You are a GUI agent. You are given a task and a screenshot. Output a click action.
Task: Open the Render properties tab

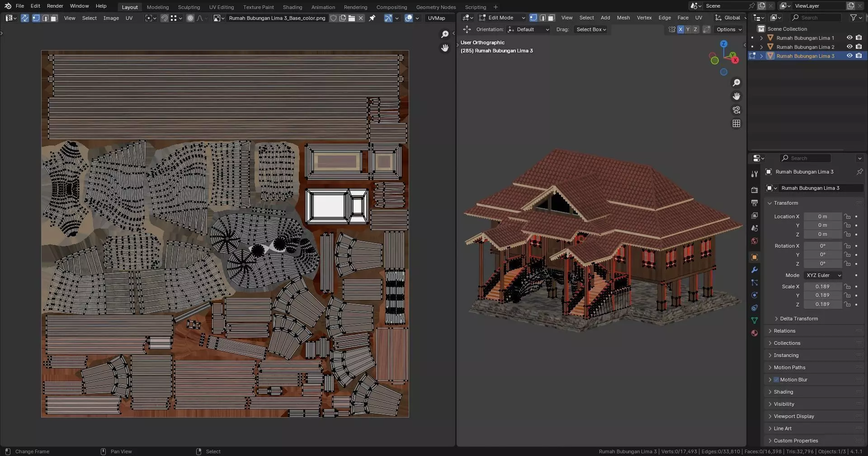coord(754,190)
